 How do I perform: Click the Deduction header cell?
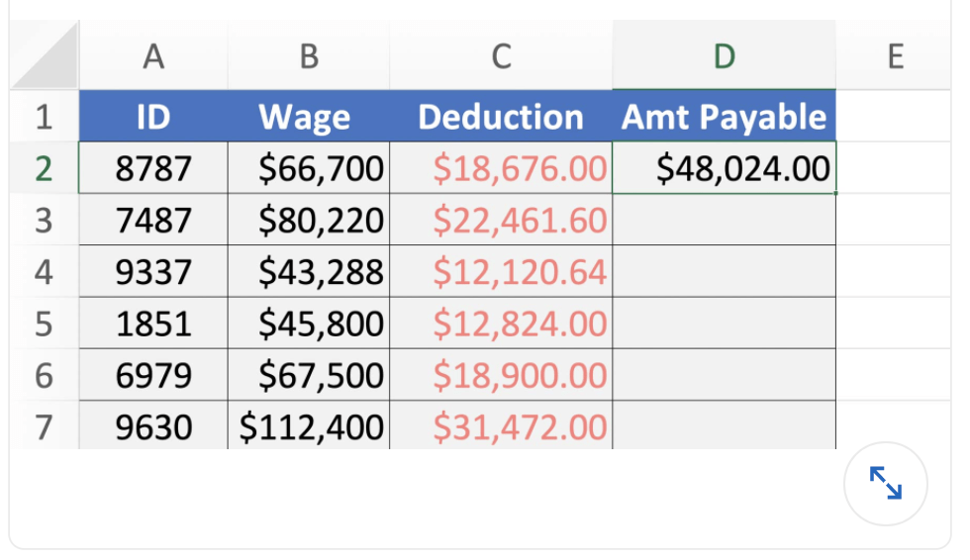click(501, 117)
